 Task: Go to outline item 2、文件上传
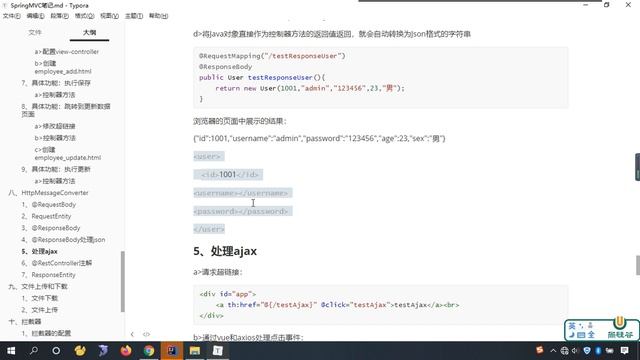pos(40,310)
